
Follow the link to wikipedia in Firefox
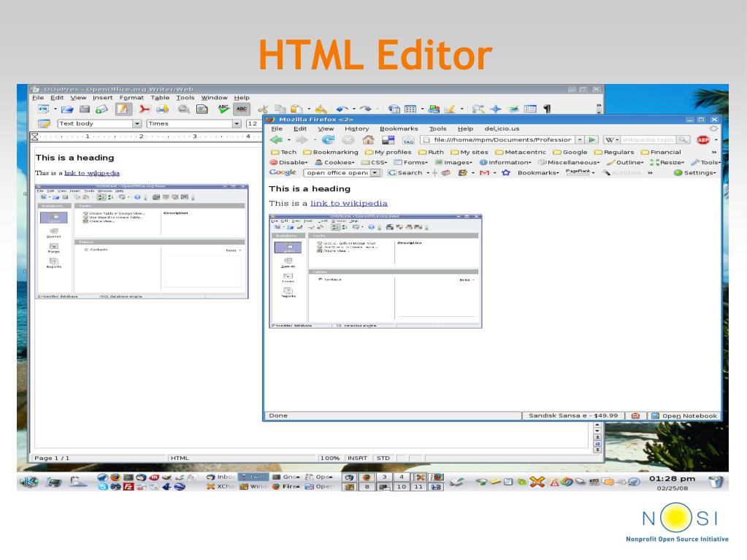[x=348, y=203]
